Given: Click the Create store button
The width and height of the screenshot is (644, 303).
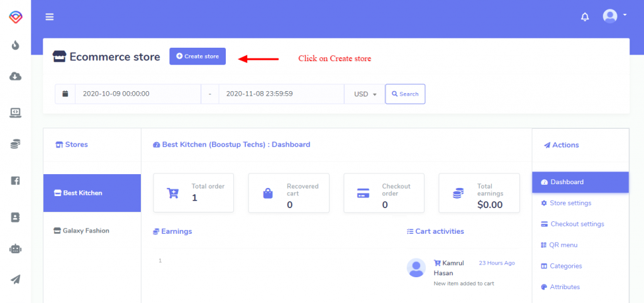Looking at the screenshot, I should pyautogui.click(x=197, y=56).
